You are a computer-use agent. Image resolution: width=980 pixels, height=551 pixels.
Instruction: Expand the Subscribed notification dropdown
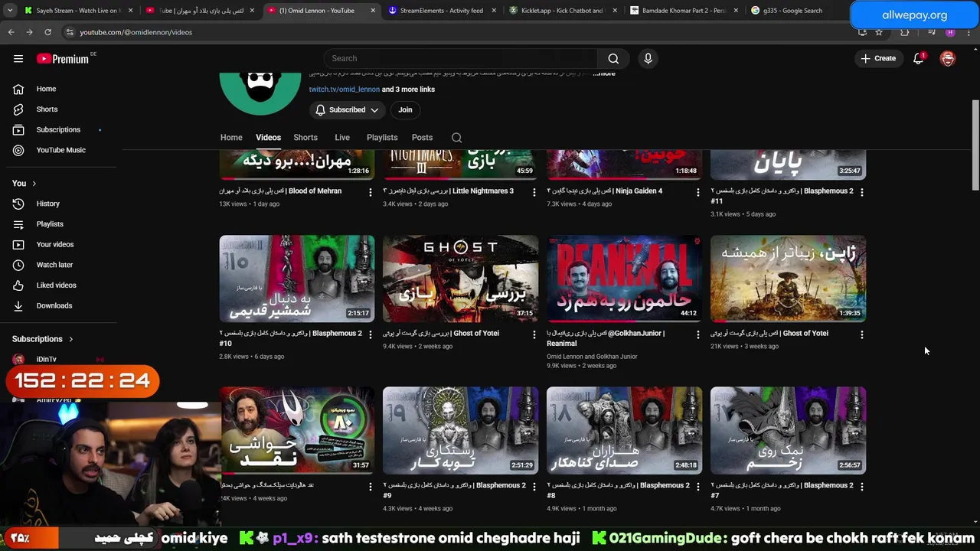[348, 110]
